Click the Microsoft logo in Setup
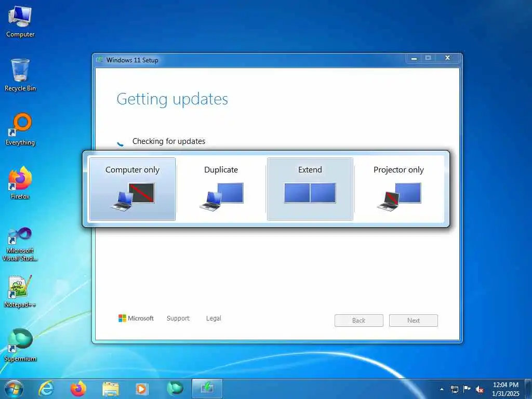 136,318
